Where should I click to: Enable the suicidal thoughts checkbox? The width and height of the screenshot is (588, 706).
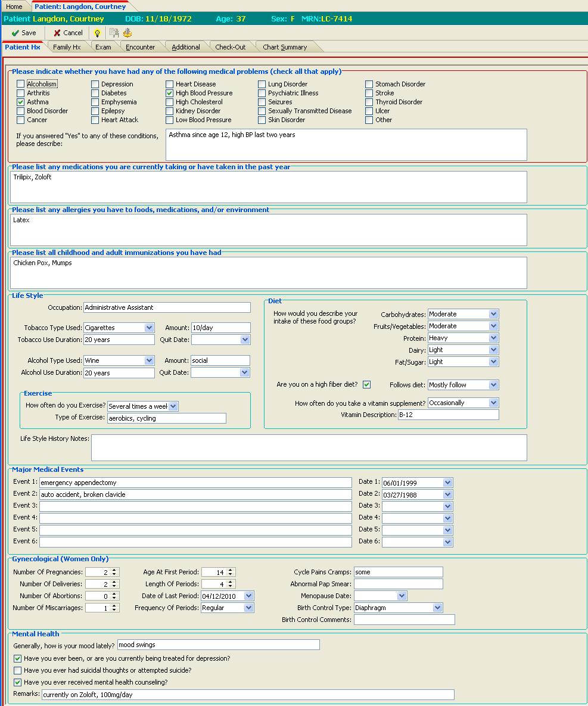coord(17,670)
